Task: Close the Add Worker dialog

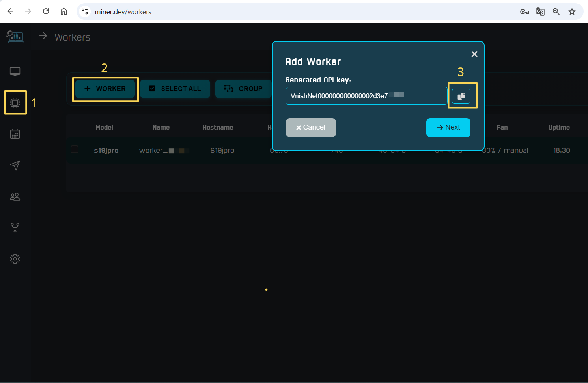Action: coord(474,54)
